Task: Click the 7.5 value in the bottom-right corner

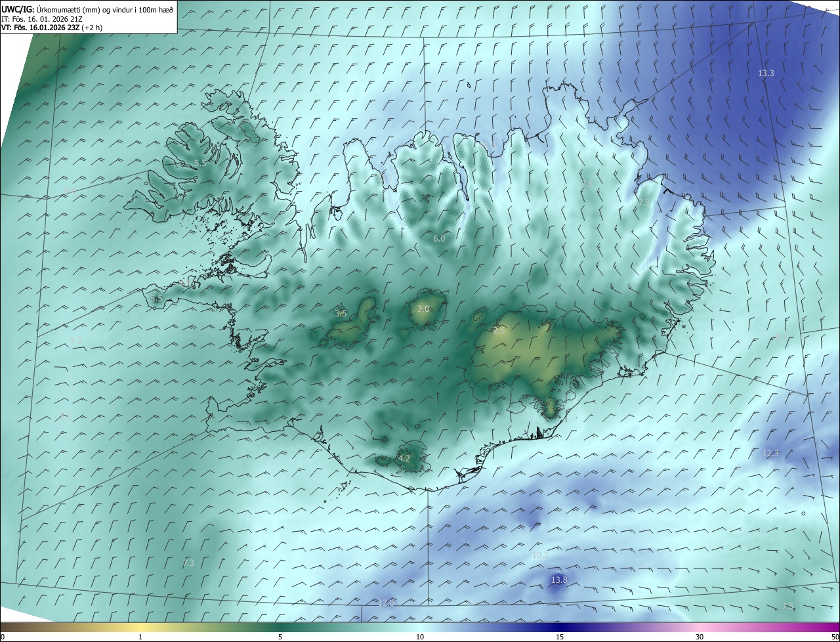Action: [788, 607]
